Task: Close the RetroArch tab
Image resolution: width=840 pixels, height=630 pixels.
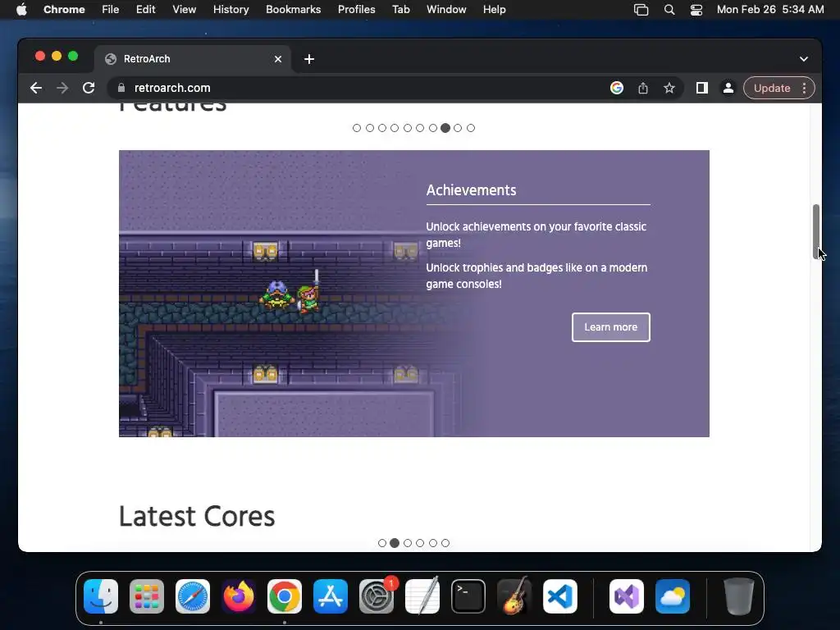Action: point(278,59)
